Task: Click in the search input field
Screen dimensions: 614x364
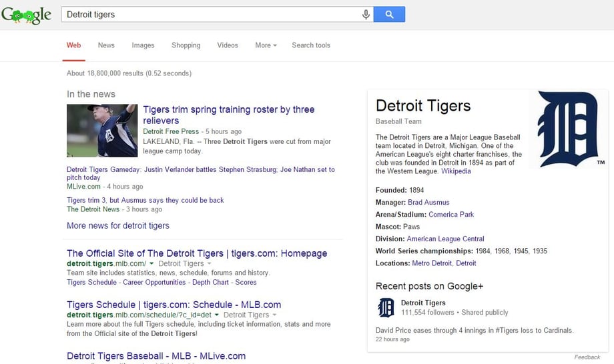Action: 210,15
